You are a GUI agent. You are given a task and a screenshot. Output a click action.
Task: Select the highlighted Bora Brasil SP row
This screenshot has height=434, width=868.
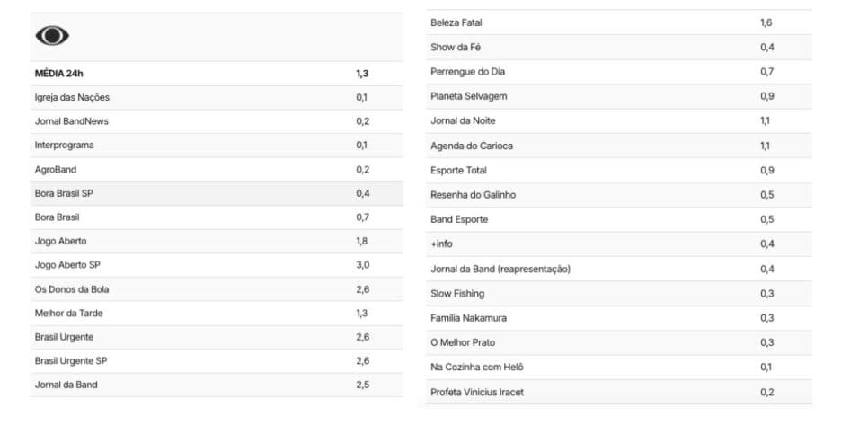tap(217, 193)
